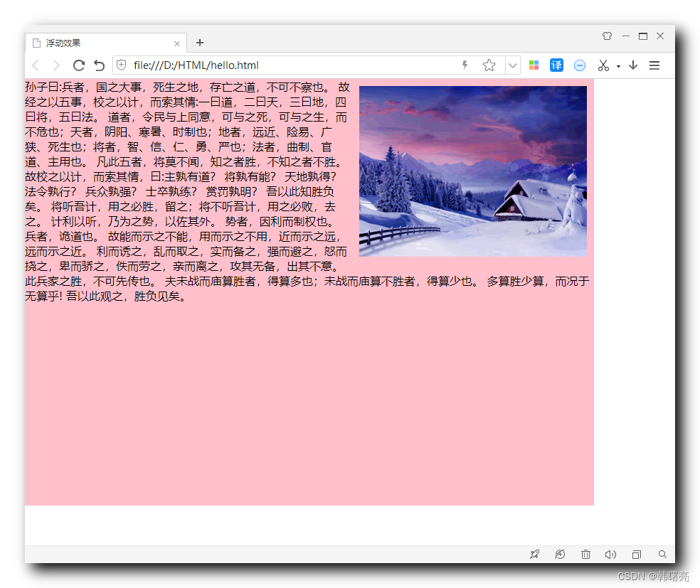Open the hamburger menu
Screen dimensions: 700x588
[x=654, y=65]
